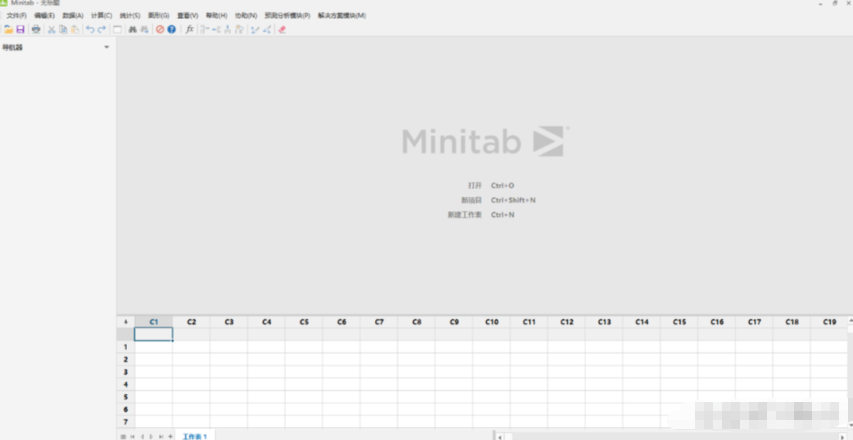Click the Print toolbar icon
The image size is (853, 440).
pyautogui.click(x=36, y=29)
